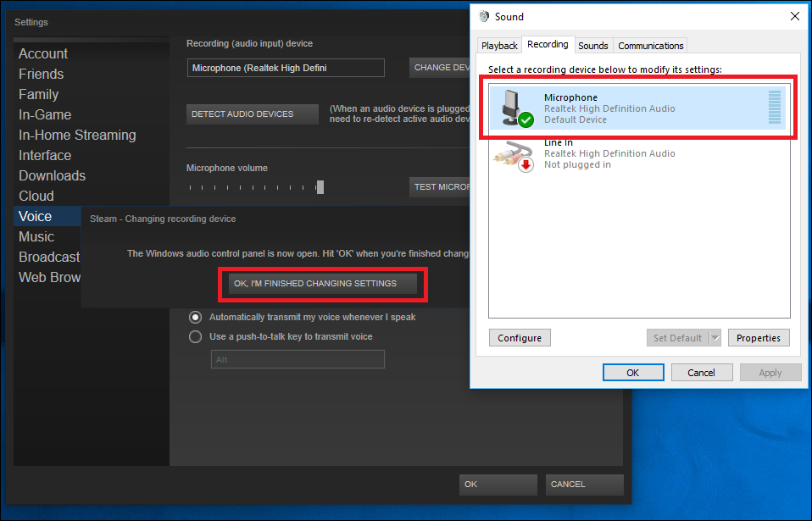Open In-Home Streaming settings category

point(77,135)
